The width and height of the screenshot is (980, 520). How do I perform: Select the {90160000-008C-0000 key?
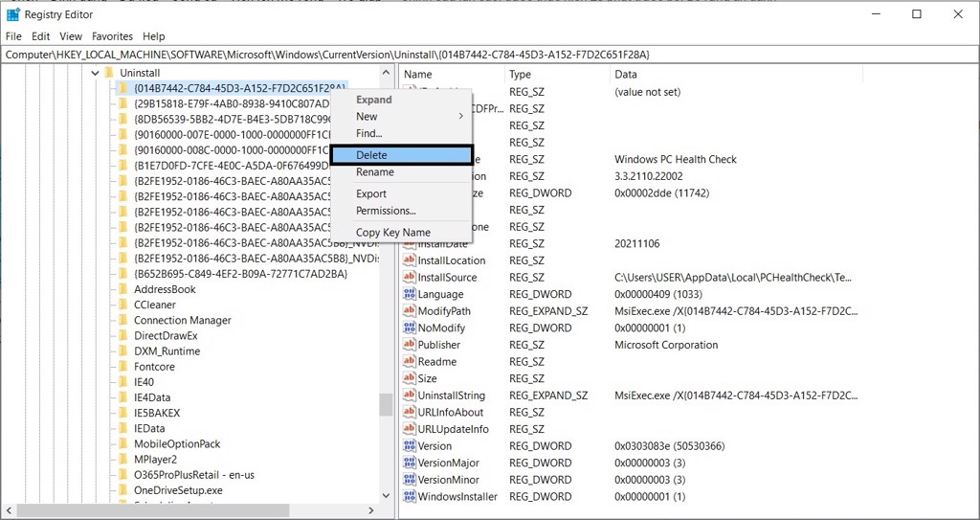coord(232,150)
